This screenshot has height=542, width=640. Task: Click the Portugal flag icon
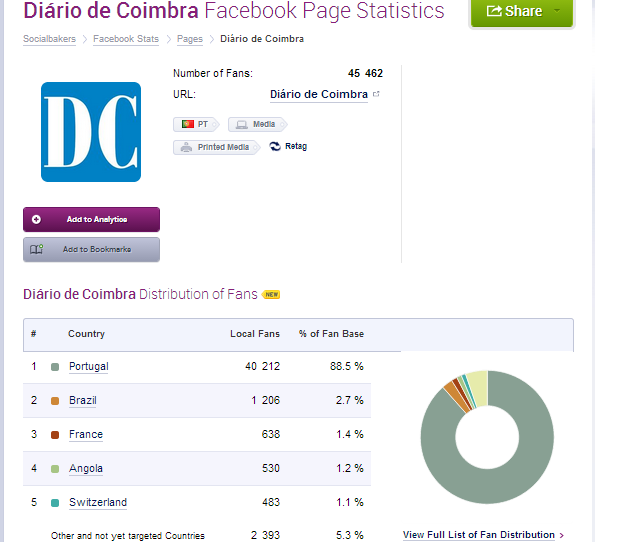click(x=188, y=124)
